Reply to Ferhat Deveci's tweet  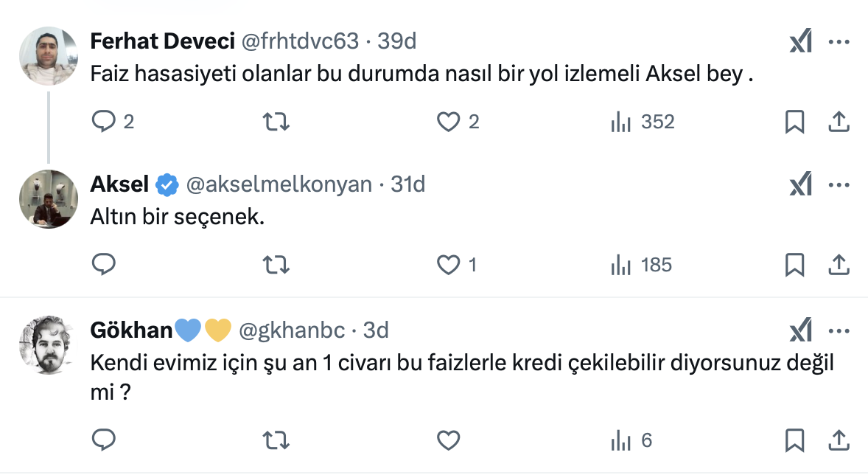(x=103, y=121)
